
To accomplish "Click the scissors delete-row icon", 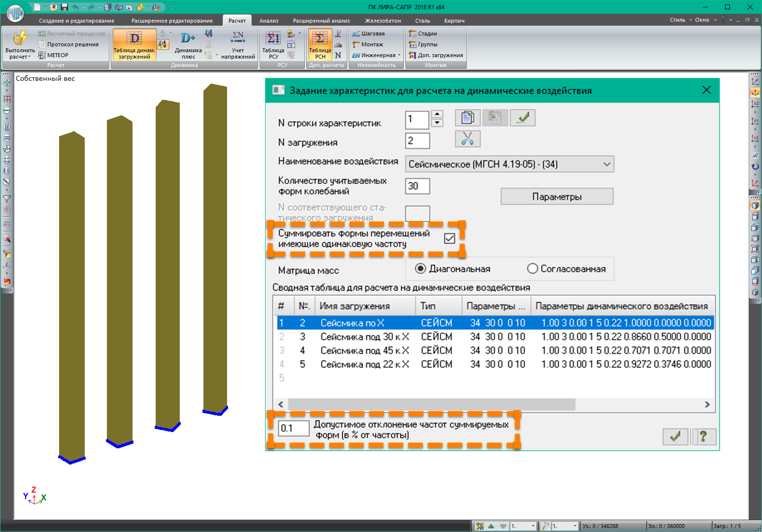I will (467, 139).
